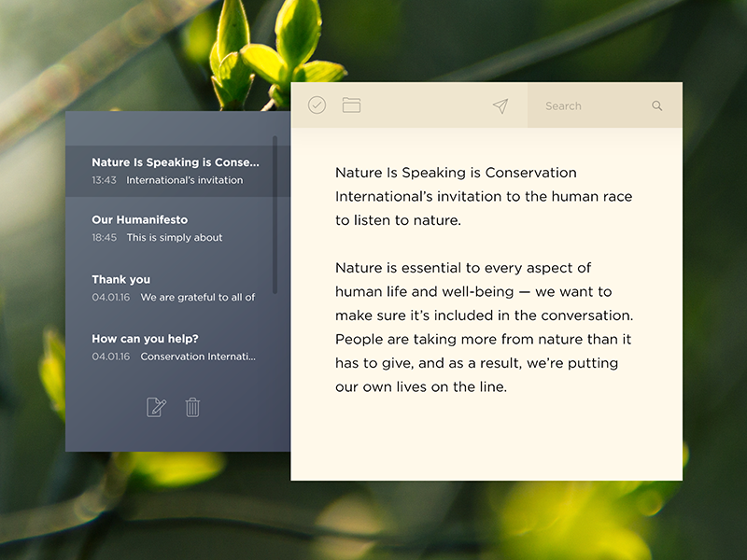
Task: Click "This is simply about" preview text
Action: coord(175,238)
